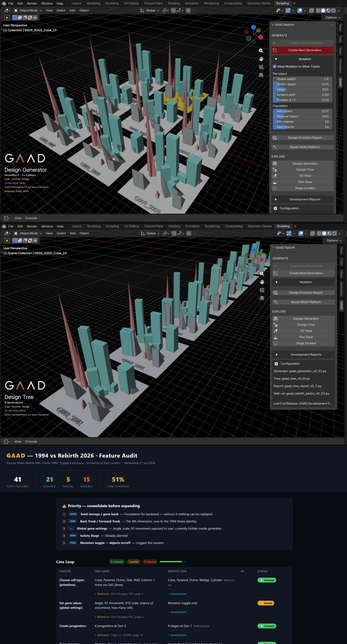Click Plan View in Design Generator window's Explore list
Screen dimensions: 347x644
click(x=303, y=182)
